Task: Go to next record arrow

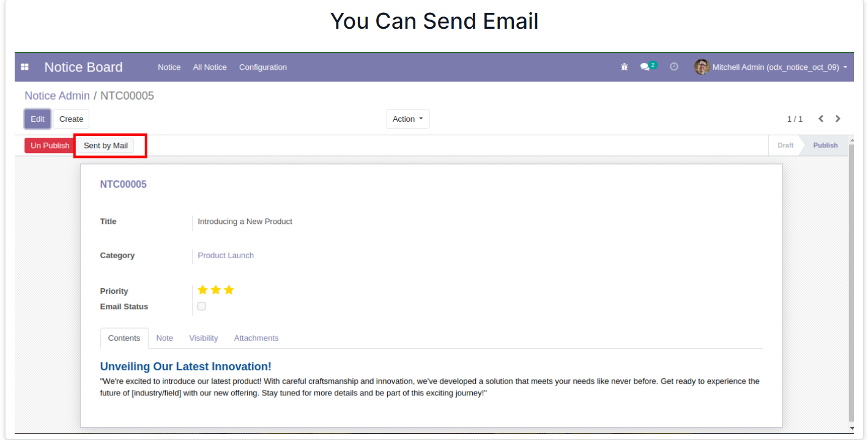Action: [838, 119]
